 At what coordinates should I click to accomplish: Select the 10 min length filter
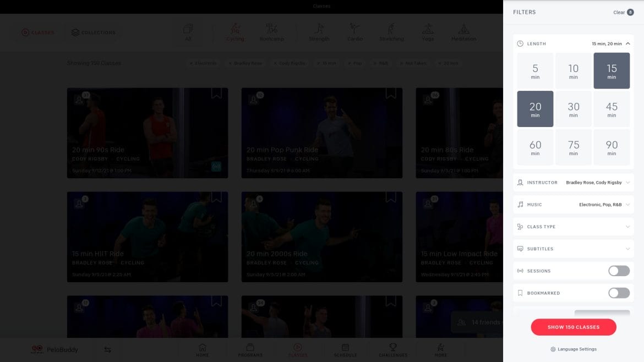pos(574,70)
